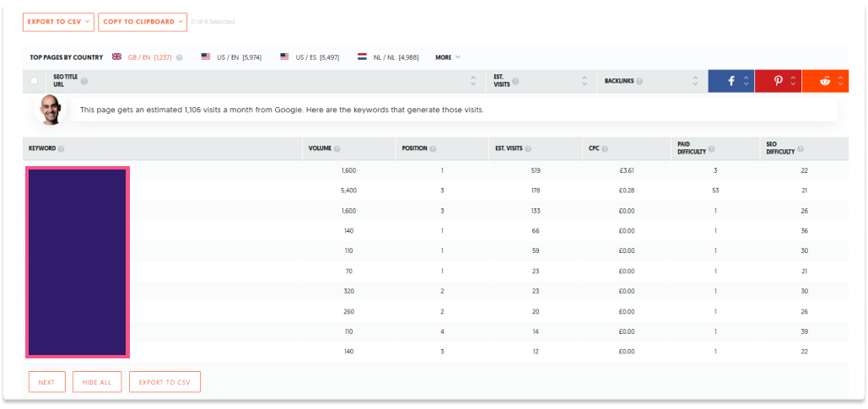Viewport: 868px width, 409px height.
Task: Click help icon beside Backlinks header
Action: pyautogui.click(x=639, y=81)
